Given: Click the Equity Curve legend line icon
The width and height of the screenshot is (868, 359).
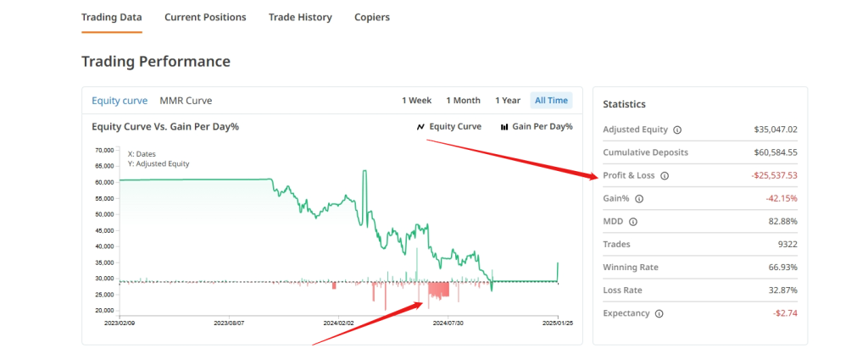Looking at the screenshot, I should point(420,127).
